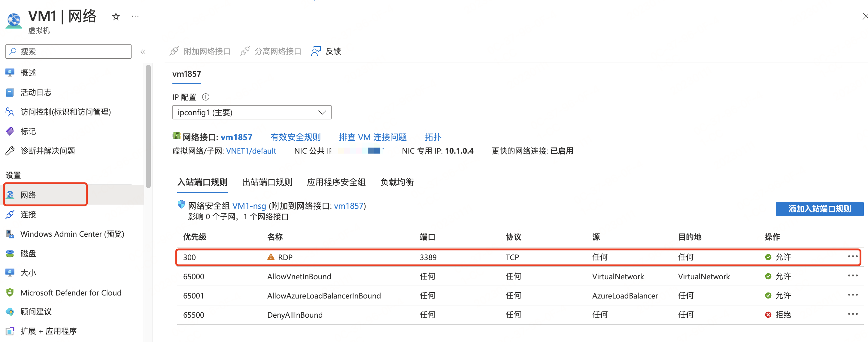Open ellipsis menu for DenyAllInBound row
868x342 pixels.
[x=853, y=314]
